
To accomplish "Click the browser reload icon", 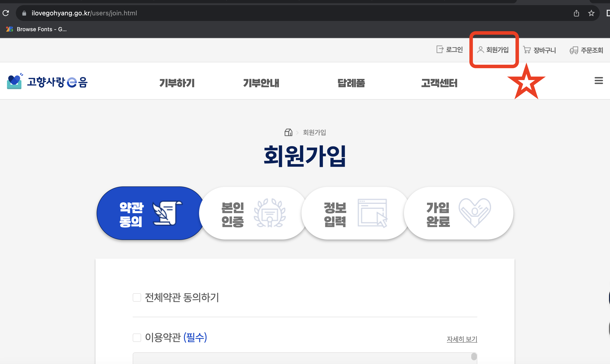I will click(6, 13).
